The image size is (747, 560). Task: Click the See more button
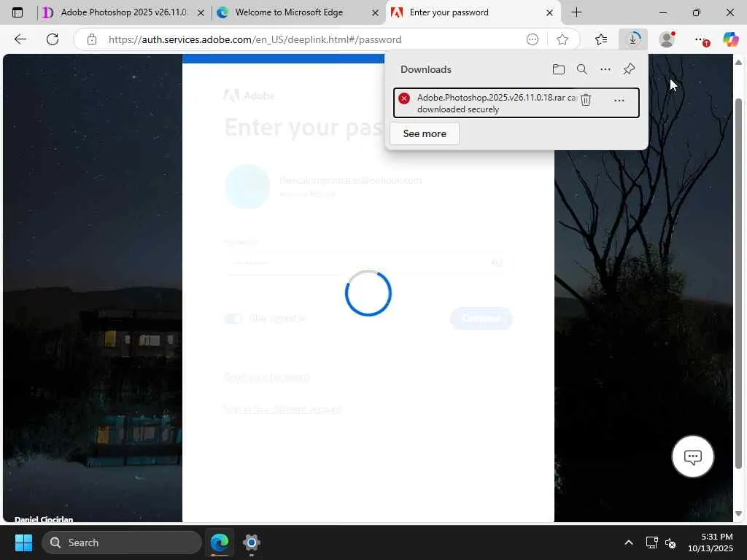[x=425, y=134]
